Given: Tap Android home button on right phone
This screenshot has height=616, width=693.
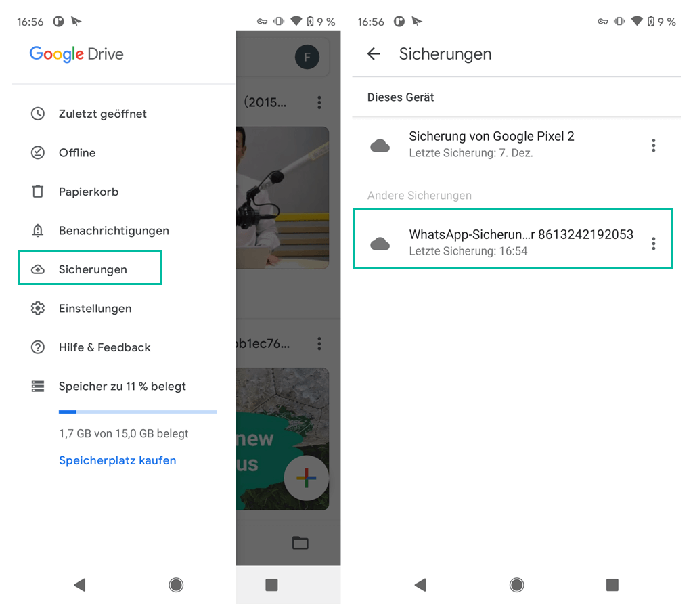Looking at the screenshot, I should pyautogui.click(x=516, y=585).
